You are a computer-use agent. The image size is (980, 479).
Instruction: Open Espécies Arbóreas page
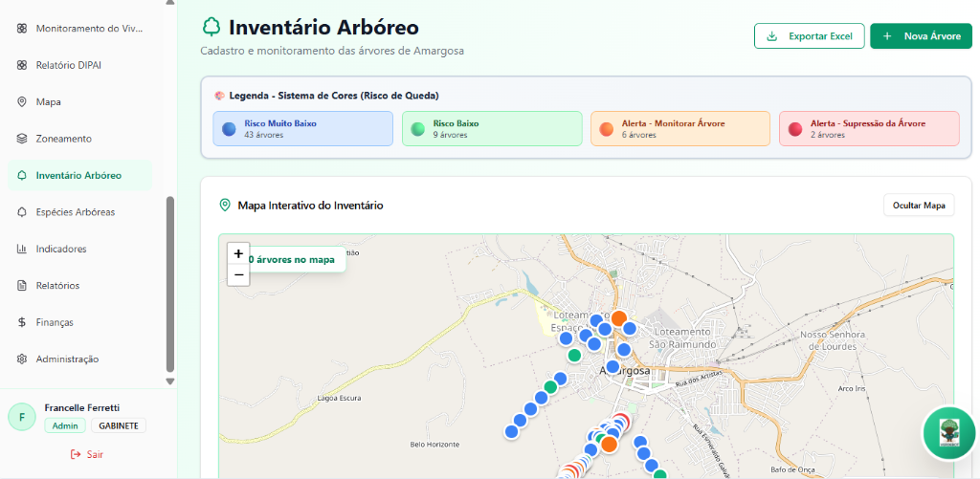(x=80, y=212)
